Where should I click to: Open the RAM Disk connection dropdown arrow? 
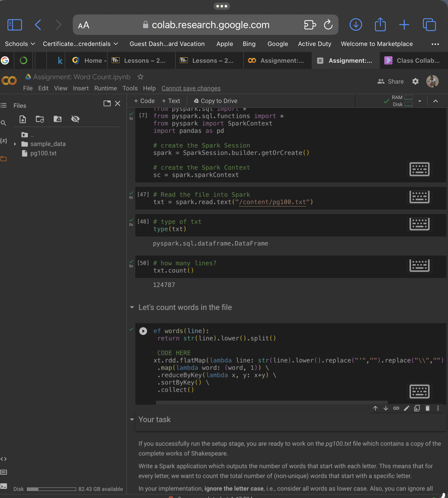click(x=420, y=101)
